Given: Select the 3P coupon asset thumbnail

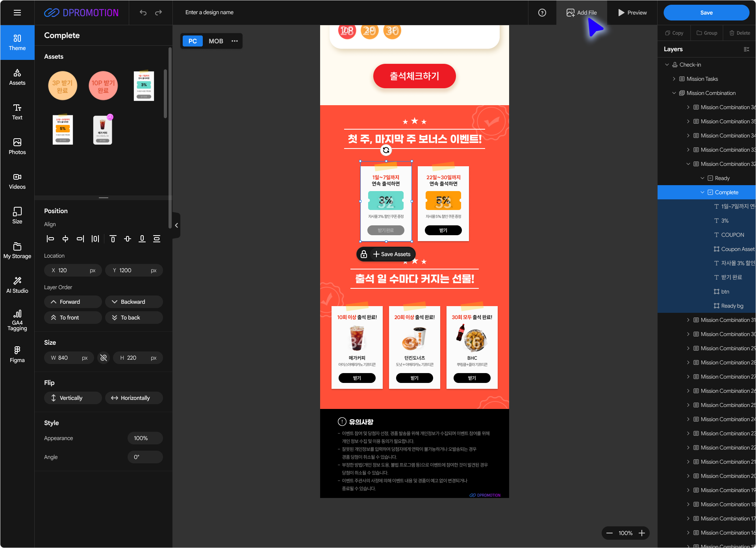Looking at the screenshot, I should (x=63, y=86).
